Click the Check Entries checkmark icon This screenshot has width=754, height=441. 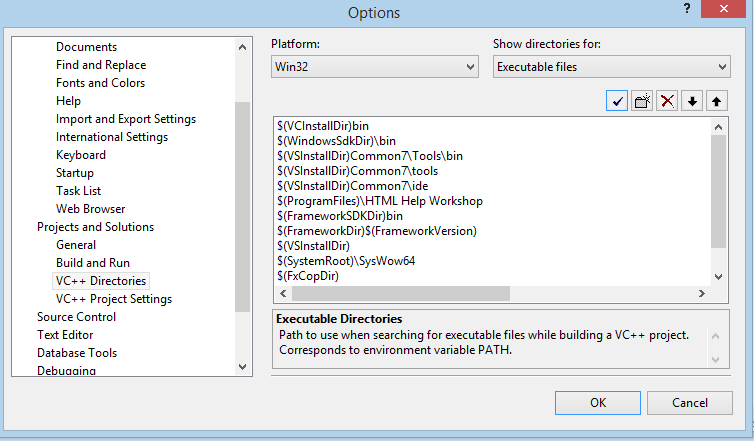(x=617, y=101)
